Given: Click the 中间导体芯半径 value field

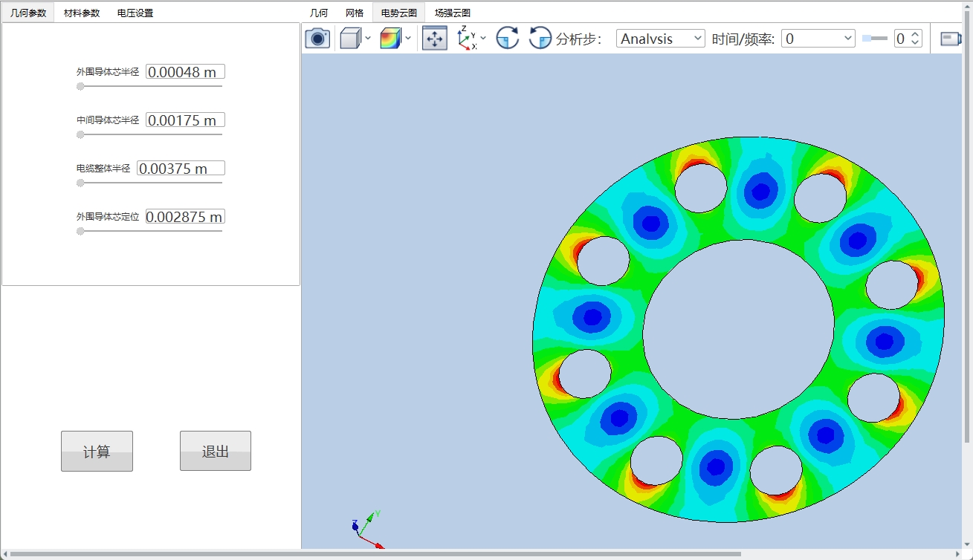Looking at the screenshot, I should click(x=185, y=120).
